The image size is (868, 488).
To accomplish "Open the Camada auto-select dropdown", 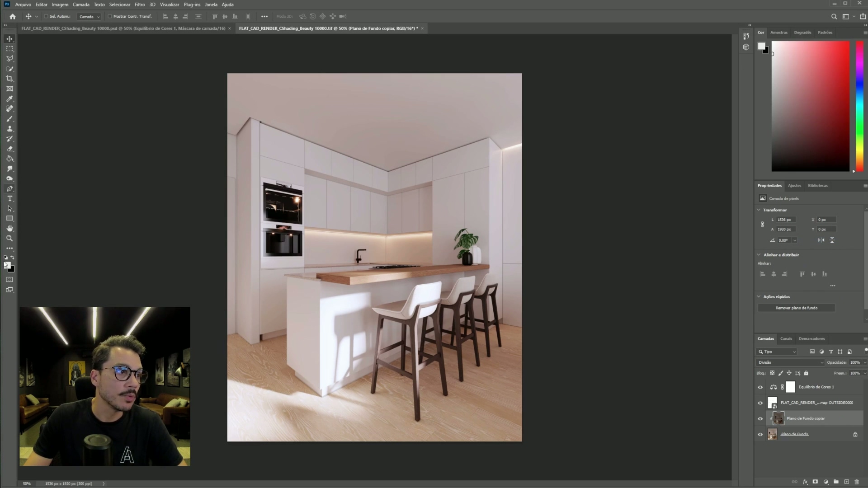I will click(x=89, y=17).
